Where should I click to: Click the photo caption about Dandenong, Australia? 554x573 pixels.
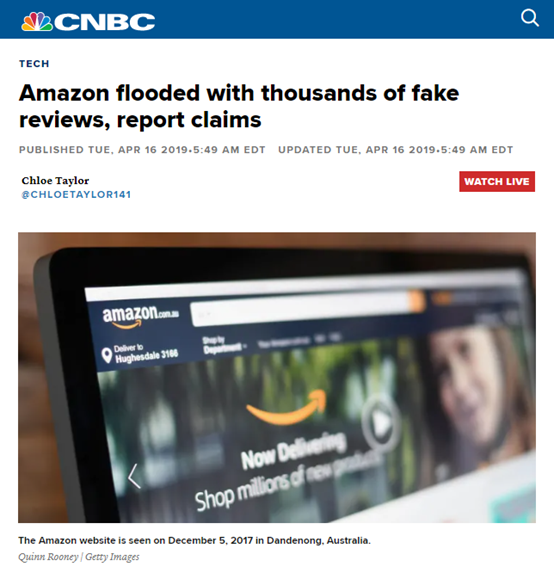(x=194, y=540)
